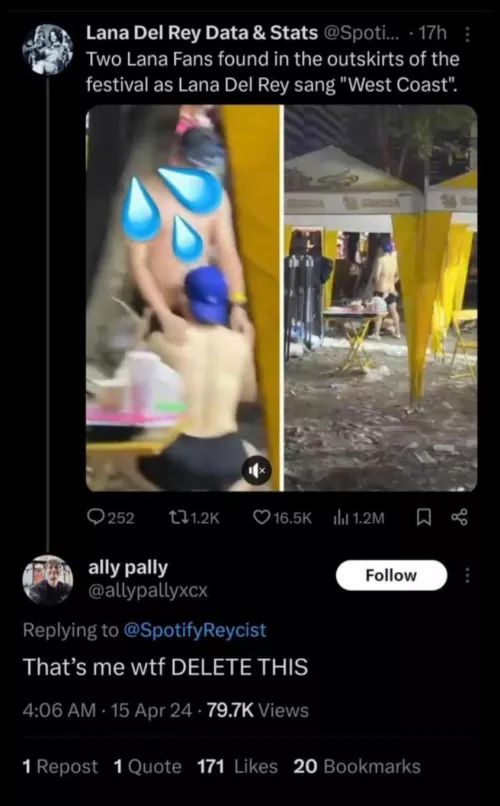Like the post with 16.5K hearts
This screenshot has height=806, width=500.
click(262, 517)
